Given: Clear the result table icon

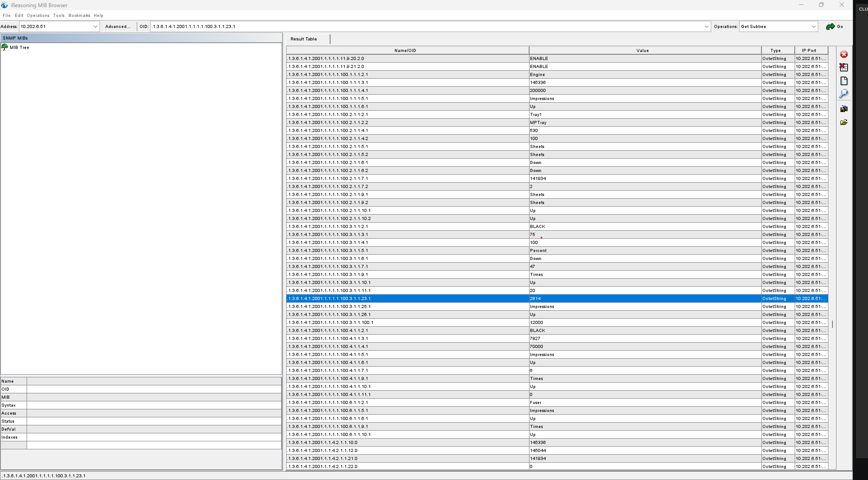Looking at the screenshot, I should click(844, 68).
